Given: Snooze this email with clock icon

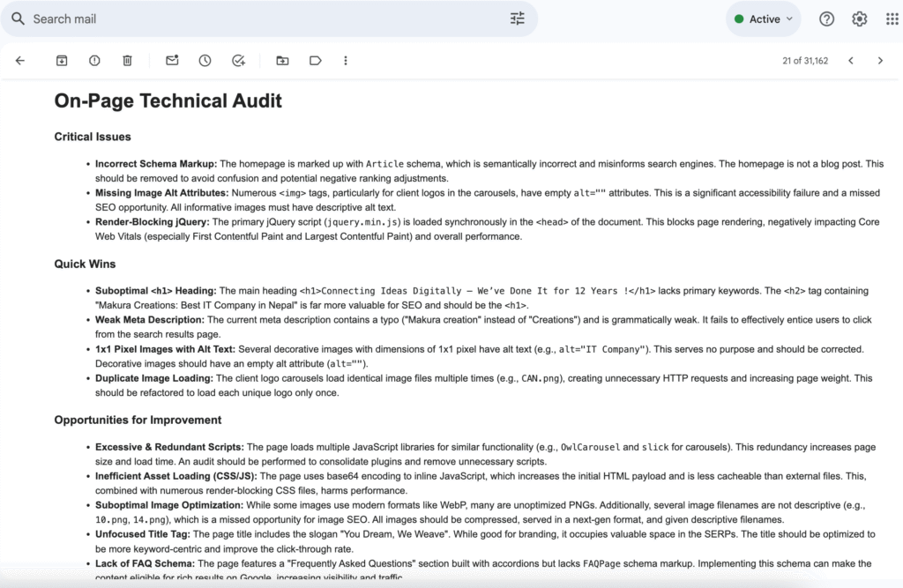Looking at the screenshot, I should pos(205,61).
